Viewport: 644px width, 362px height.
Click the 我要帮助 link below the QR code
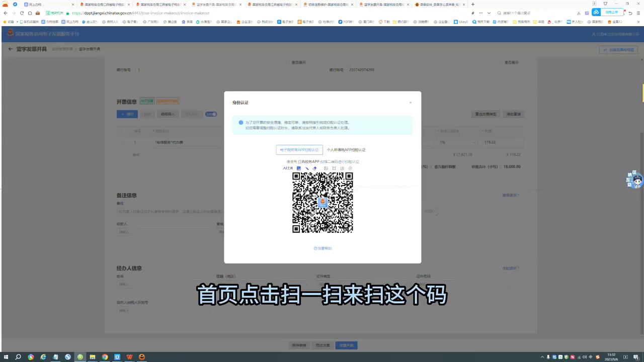tap(323, 248)
